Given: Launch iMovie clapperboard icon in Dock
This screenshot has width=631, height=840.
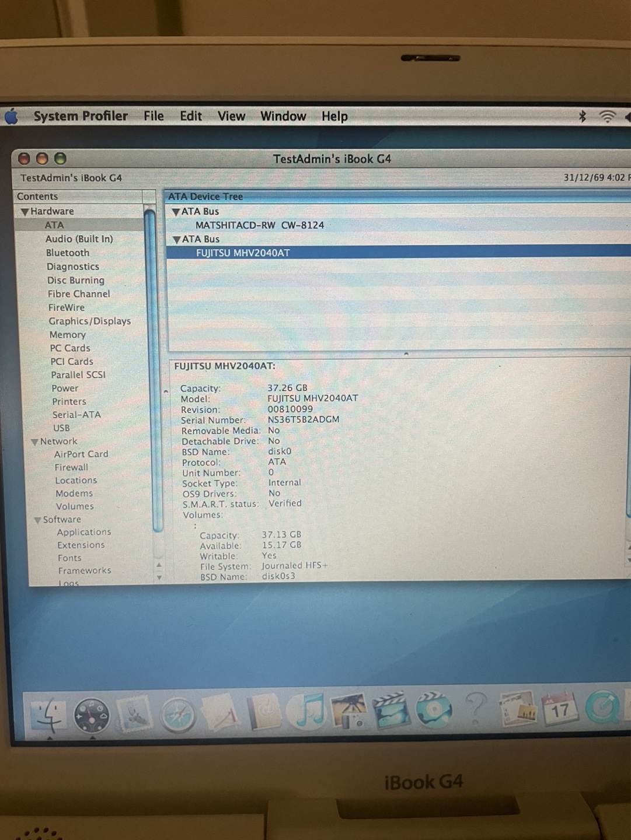Looking at the screenshot, I should pyautogui.click(x=392, y=710).
